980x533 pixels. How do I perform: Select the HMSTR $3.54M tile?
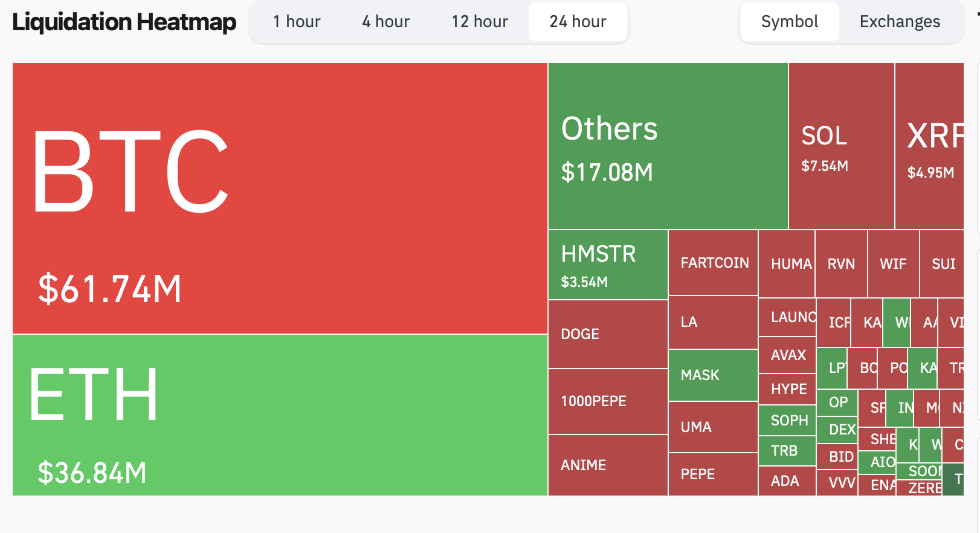608,265
